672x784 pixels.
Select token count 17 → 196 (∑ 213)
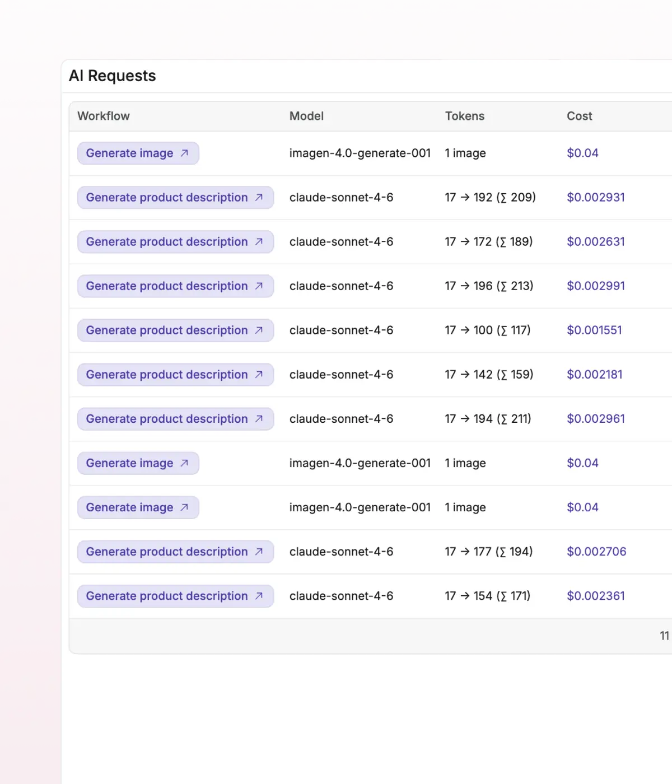tap(489, 286)
